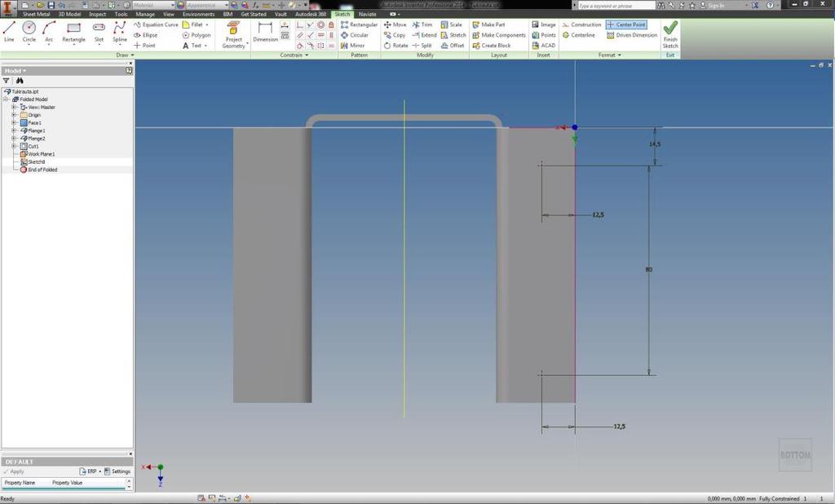Click the find binoculars in browser
Screen dimensions: 835x504
(x=20, y=81)
